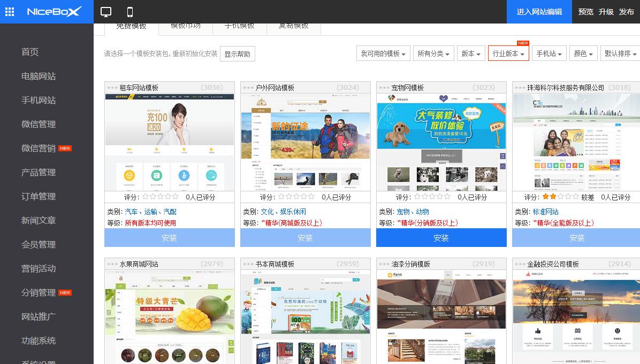Click rating stars of 租车网站模板
640x364 pixels.
pyautogui.click(x=161, y=197)
